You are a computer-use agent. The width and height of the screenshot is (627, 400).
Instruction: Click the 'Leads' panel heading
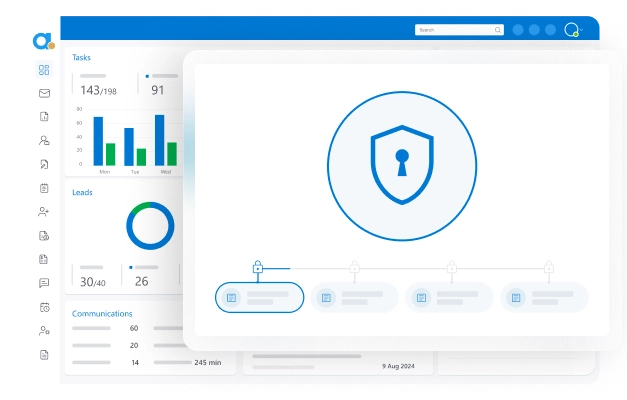82,192
